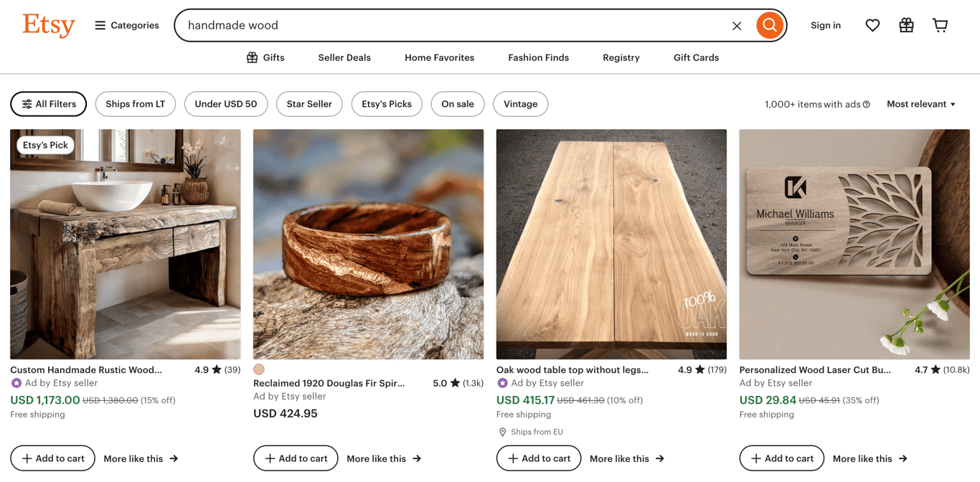Click the orange search magnifier button
Screen dimensions: 980x482
(769, 25)
